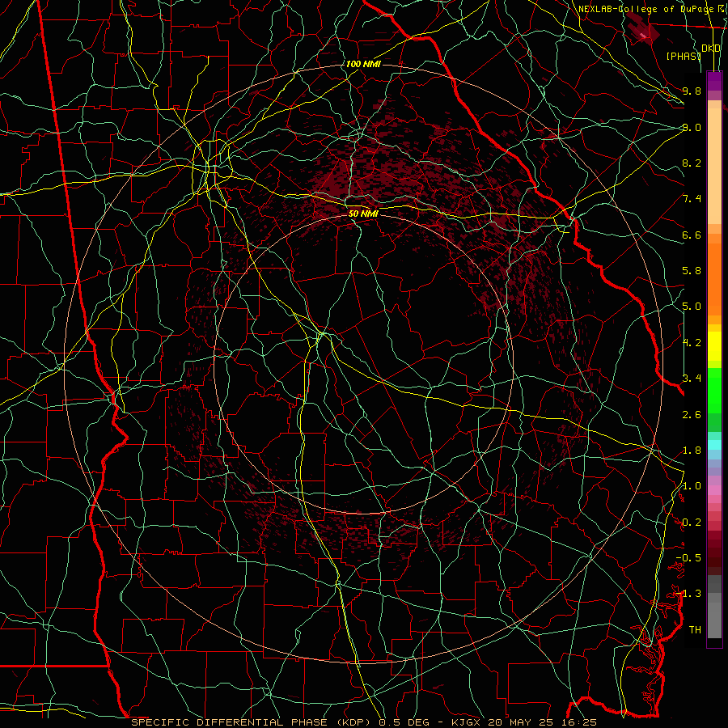Select the 1.0 value on the legend scale

coord(692,486)
